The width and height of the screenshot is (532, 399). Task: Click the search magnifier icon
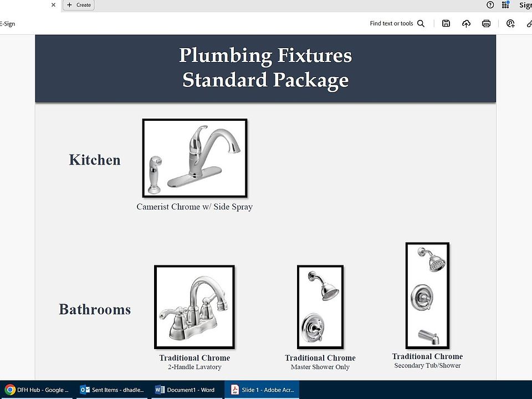pyautogui.click(x=421, y=23)
